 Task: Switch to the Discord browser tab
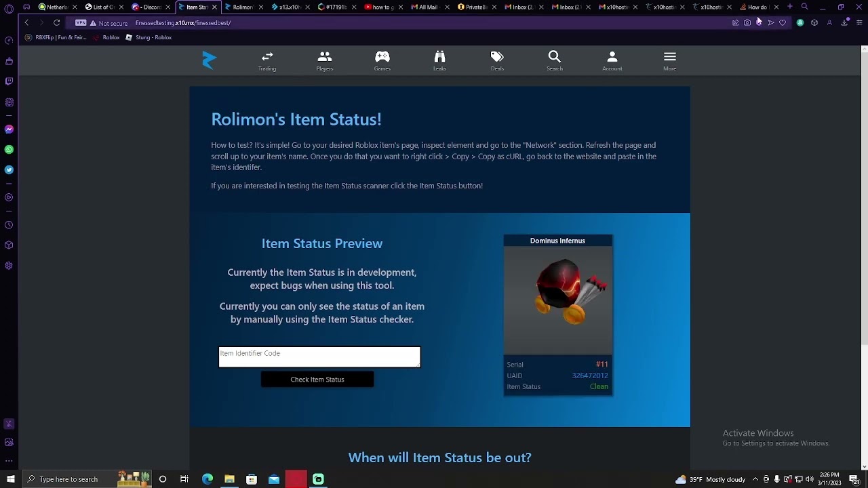[151, 7]
